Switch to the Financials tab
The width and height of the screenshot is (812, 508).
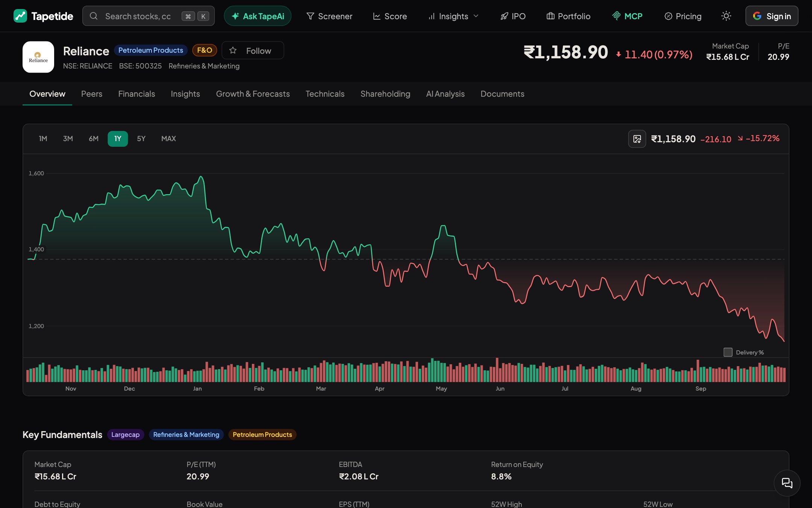point(136,94)
